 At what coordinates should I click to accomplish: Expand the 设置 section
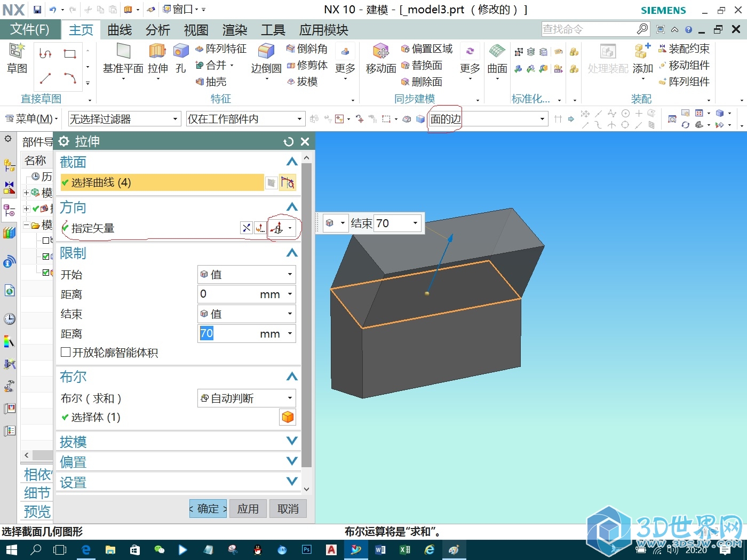coord(292,482)
